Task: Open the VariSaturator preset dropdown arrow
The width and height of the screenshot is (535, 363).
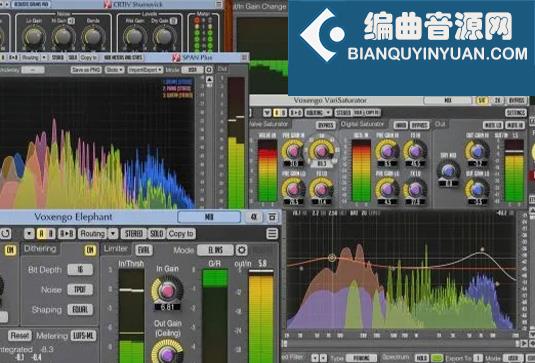Action: [x=267, y=113]
